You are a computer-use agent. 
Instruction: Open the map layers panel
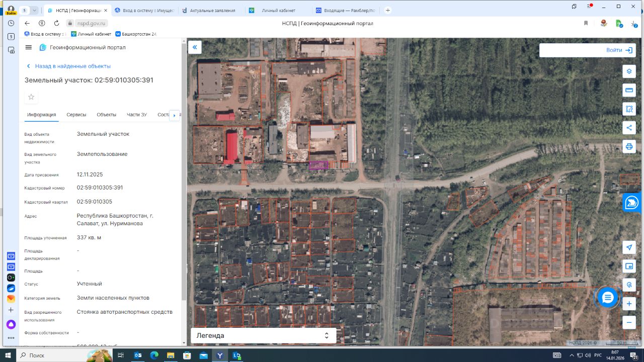click(629, 71)
